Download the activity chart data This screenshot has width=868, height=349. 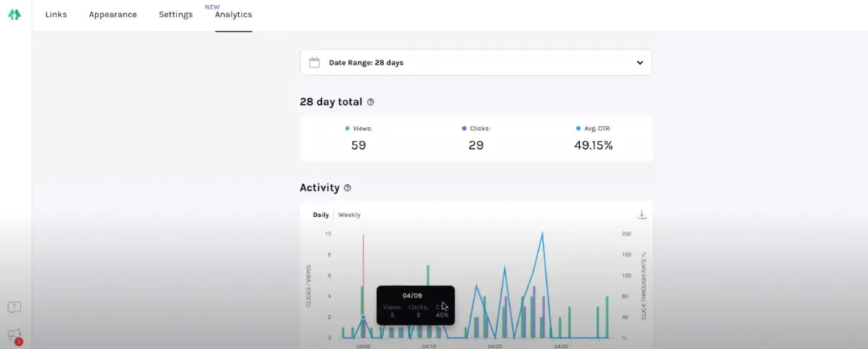tap(641, 215)
